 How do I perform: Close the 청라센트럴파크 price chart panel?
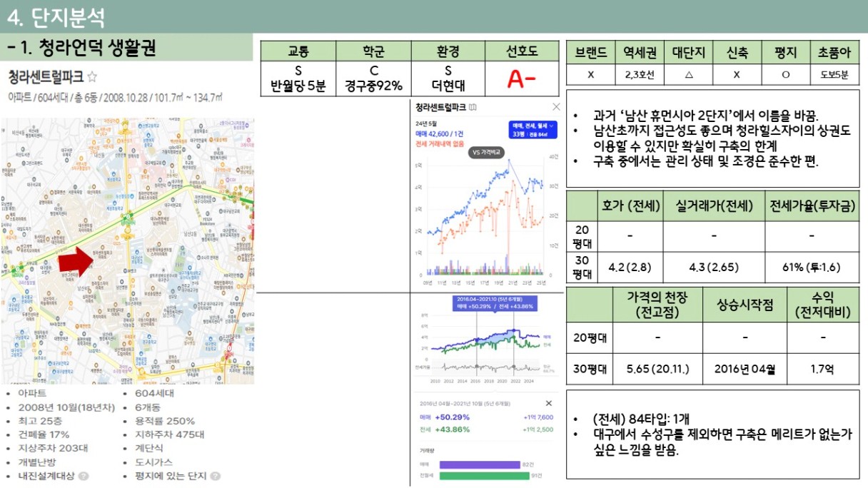tap(557, 107)
